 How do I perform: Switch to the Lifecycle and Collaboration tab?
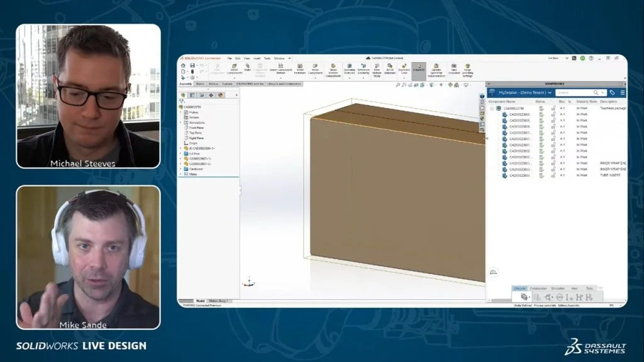click(286, 84)
